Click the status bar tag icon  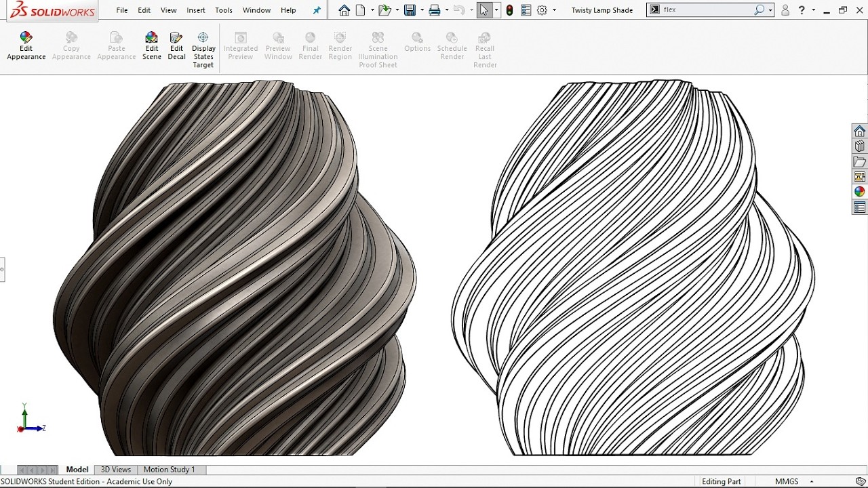tap(861, 481)
